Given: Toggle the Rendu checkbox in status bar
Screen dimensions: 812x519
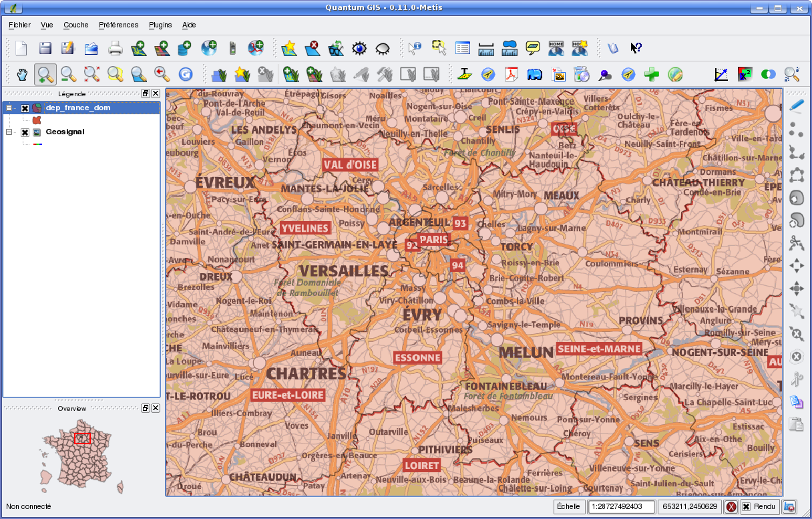Looking at the screenshot, I should 746,507.
